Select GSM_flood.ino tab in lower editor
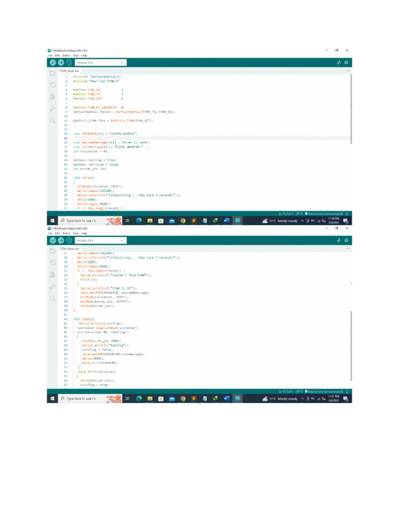Viewport: 399px width, 532px height. point(69,248)
